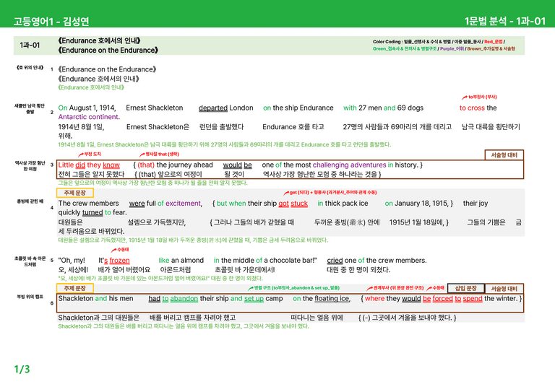Click the red arrow above 'frozen' labeled 수동태
Screen dimensions: 555x392
[x=113, y=251]
